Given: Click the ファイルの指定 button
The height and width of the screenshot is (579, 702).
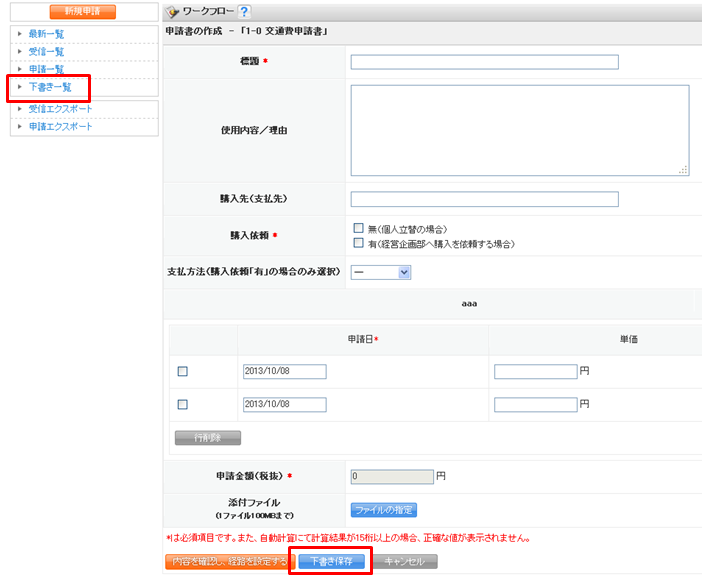Looking at the screenshot, I should point(383,510).
